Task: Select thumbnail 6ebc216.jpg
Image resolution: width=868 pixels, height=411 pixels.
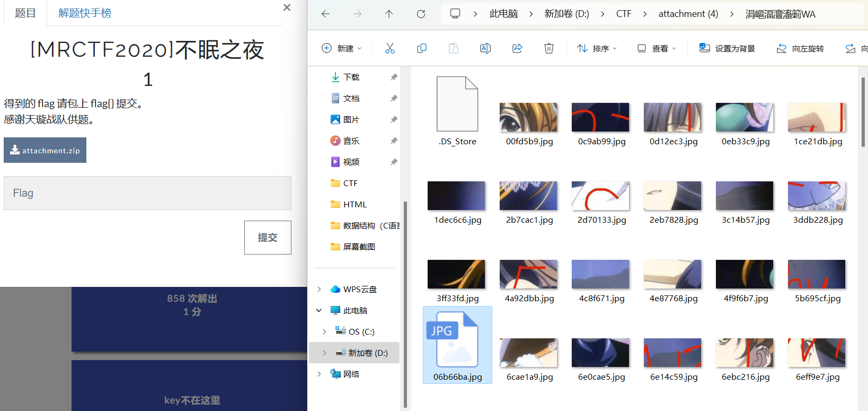Action: coord(745,353)
